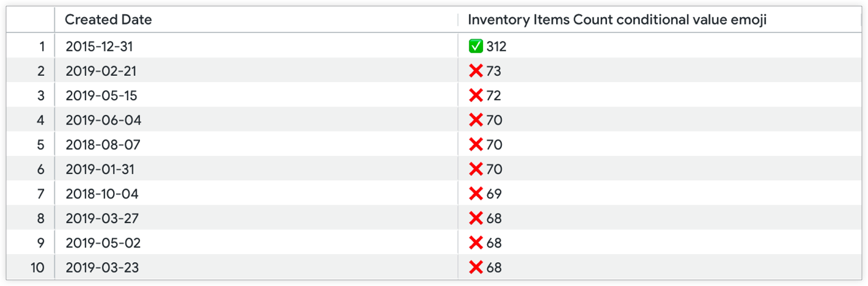The width and height of the screenshot is (868, 286).
Task: Click the column divider after Created Date
Action: (x=458, y=20)
